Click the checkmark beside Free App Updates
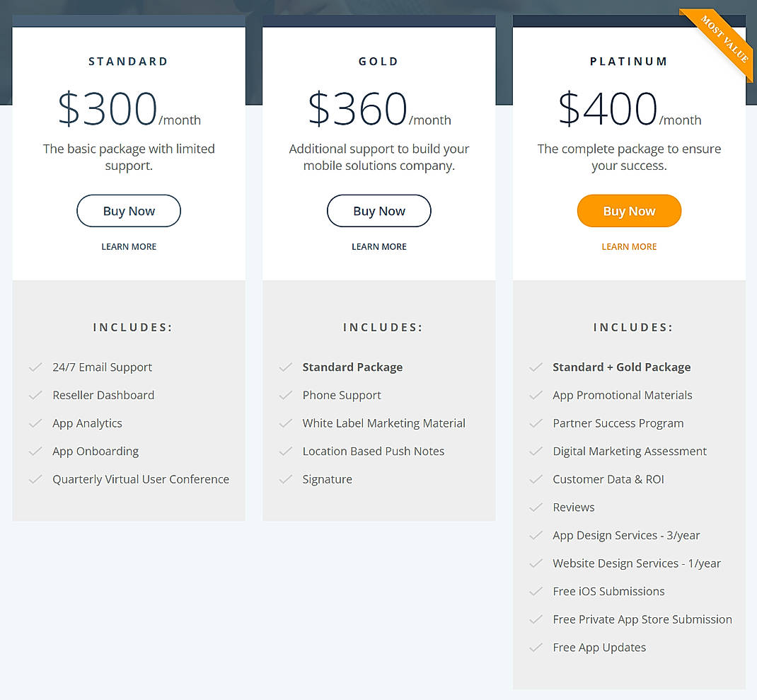The width and height of the screenshot is (757, 700). 536,647
